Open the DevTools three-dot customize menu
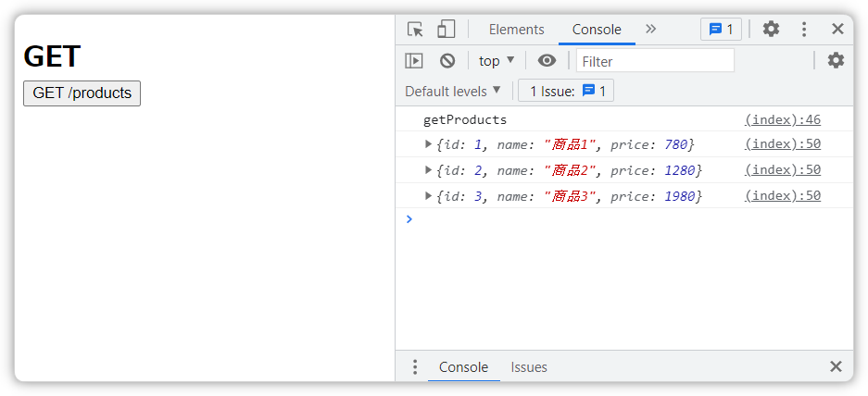The image size is (868, 396). 804,30
